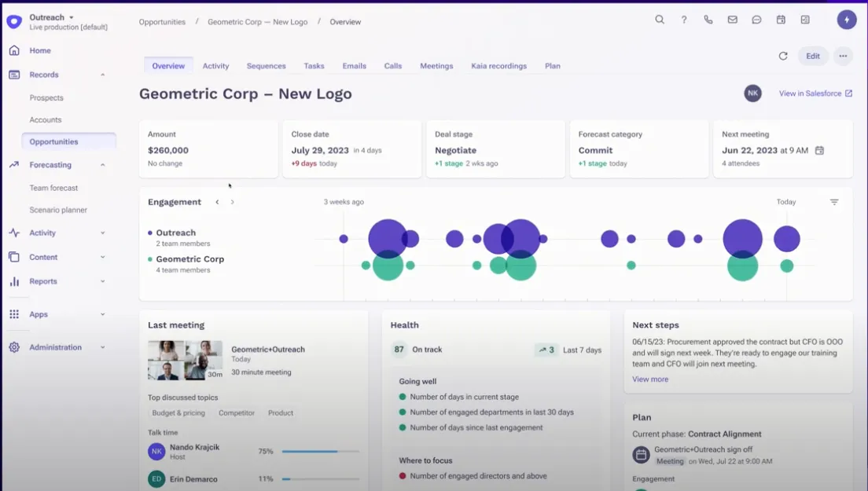Click the Administration gear icon
This screenshot has width=868, height=491.
(x=14, y=347)
